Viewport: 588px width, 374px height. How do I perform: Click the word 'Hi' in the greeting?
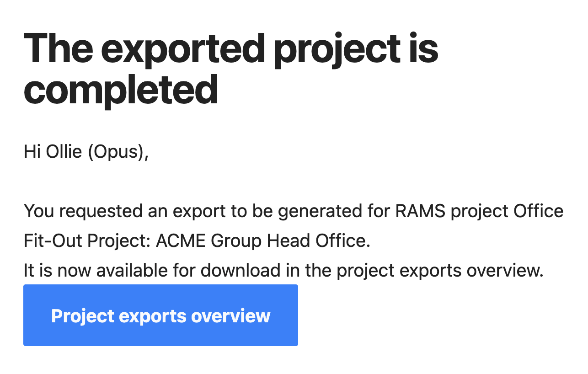coord(32,152)
